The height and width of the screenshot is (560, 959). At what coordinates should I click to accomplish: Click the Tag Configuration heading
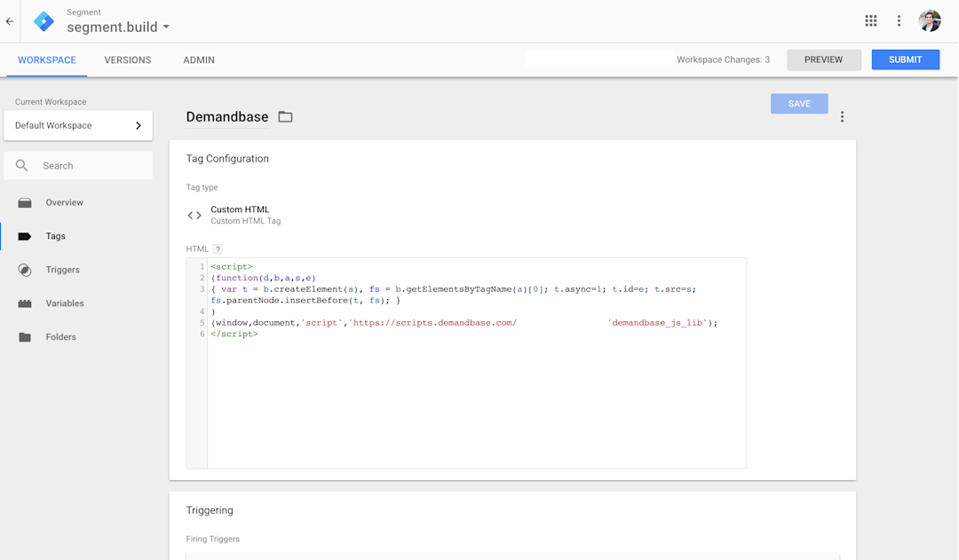click(x=227, y=159)
